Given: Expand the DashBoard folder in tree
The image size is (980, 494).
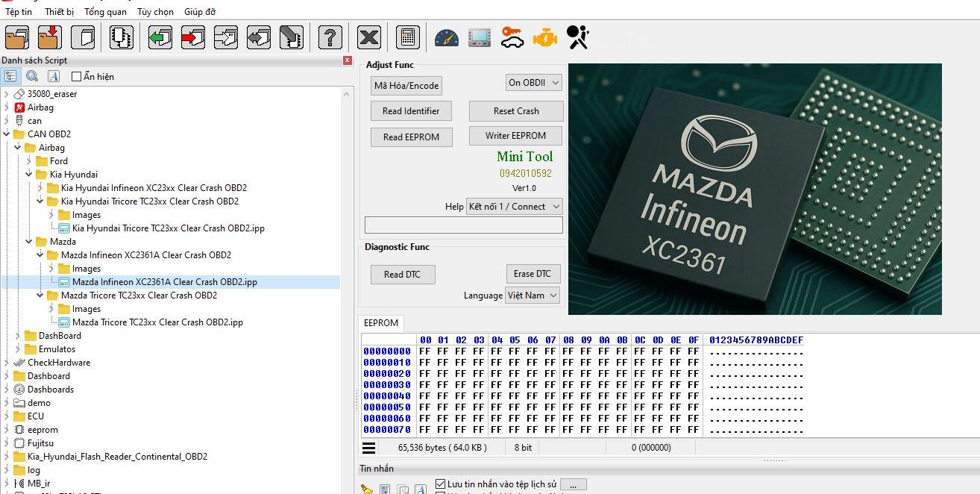Looking at the screenshot, I should [18, 336].
